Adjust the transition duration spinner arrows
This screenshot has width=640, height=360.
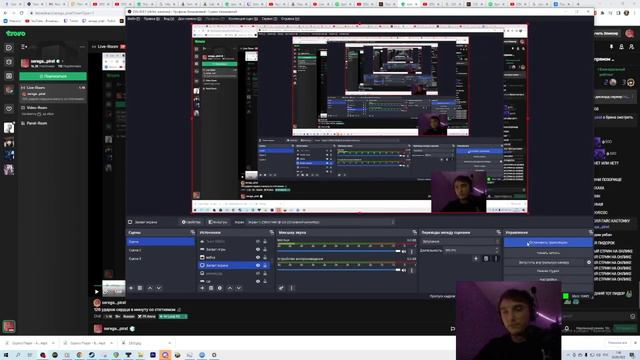[497, 250]
